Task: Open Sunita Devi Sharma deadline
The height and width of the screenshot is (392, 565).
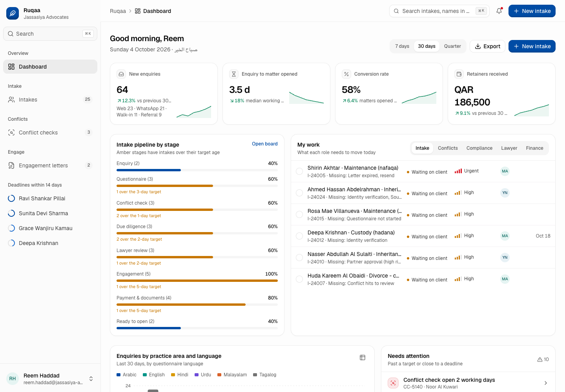Action: (50, 213)
